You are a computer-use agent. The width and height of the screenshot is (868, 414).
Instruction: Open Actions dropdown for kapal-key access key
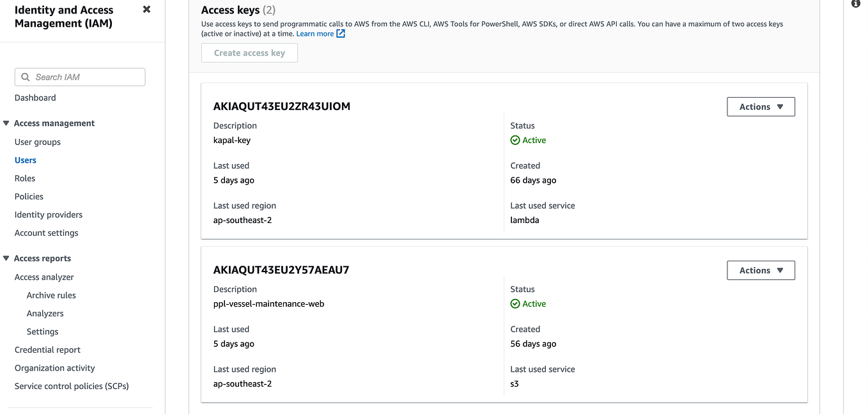coord(761,107)
